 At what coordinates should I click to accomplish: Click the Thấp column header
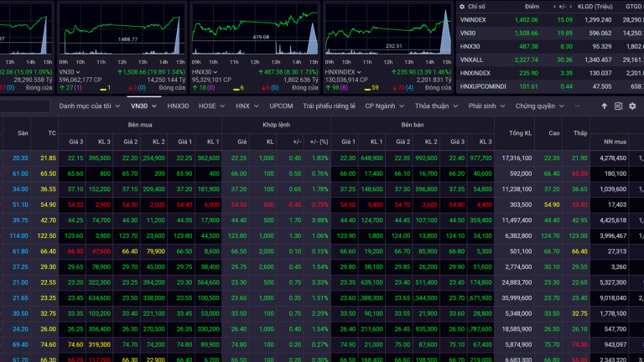(x=580, y=133)
